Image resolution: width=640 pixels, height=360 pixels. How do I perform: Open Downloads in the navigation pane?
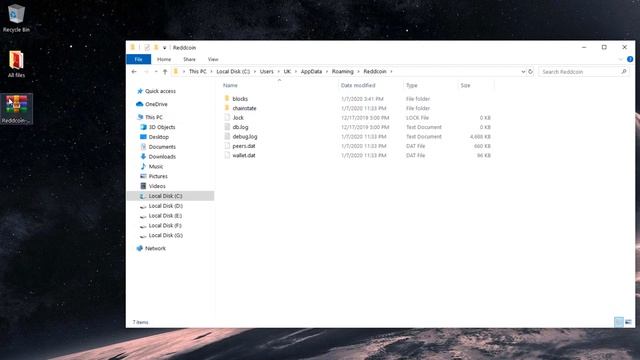(162, 156)
